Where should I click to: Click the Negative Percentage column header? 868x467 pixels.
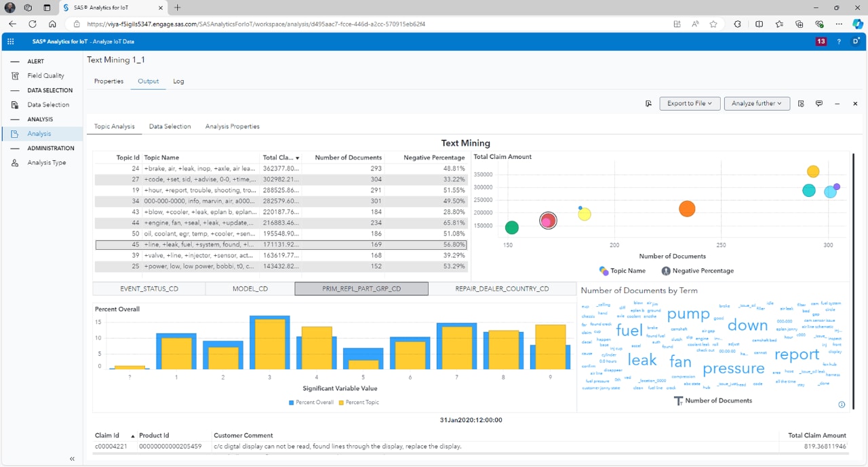pyautogui.click(x=434, y=157)
